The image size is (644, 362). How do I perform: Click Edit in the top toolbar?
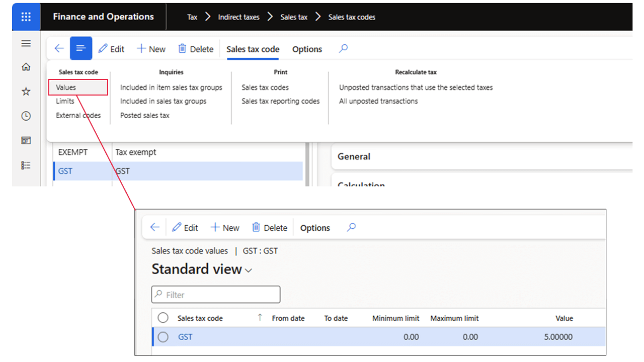pos(111,49)
